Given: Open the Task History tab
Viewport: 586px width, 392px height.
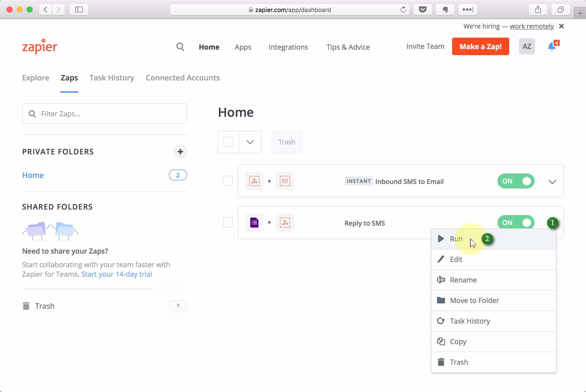Looking at the screenshot, I should tap(112, 78).
